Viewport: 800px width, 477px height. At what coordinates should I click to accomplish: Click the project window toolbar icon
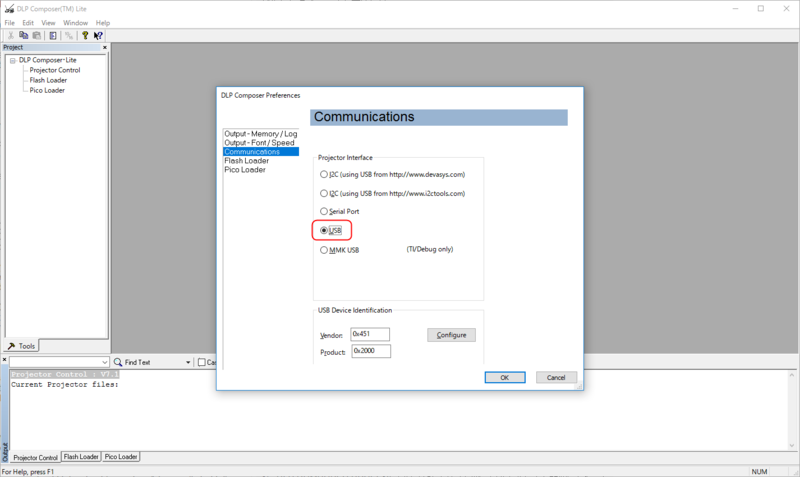tap(53, 35)
